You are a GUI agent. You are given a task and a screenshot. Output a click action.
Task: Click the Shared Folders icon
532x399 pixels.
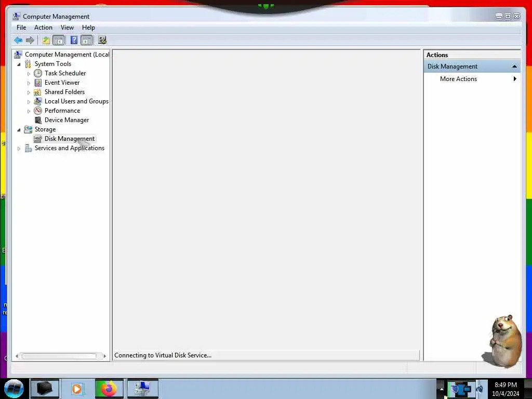tap(37, 92)
